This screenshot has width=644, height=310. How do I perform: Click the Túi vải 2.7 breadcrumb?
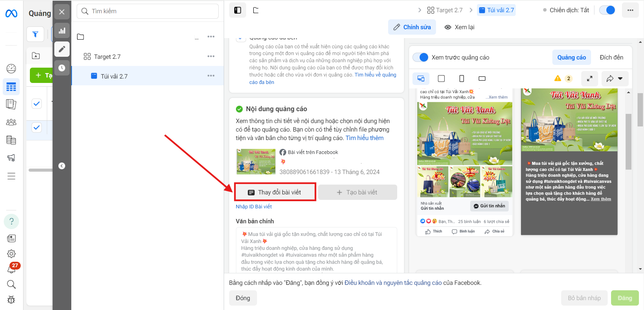pyautogui.click(x=496, y=10)
